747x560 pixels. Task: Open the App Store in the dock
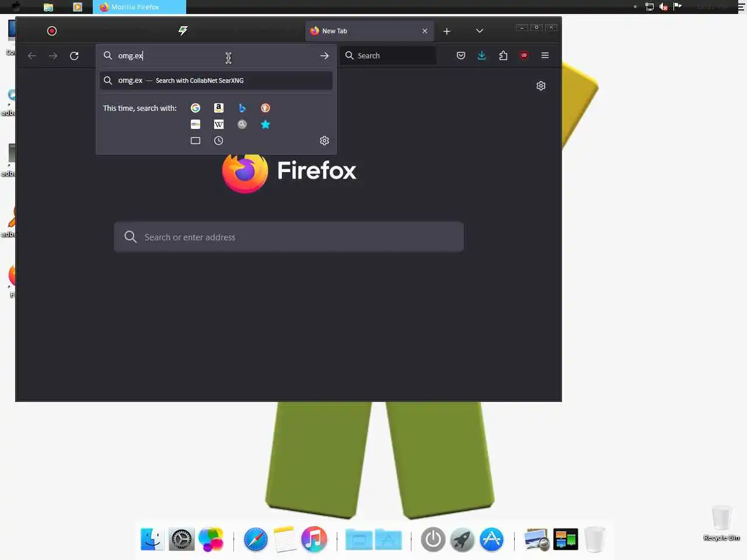pos(491,539)
